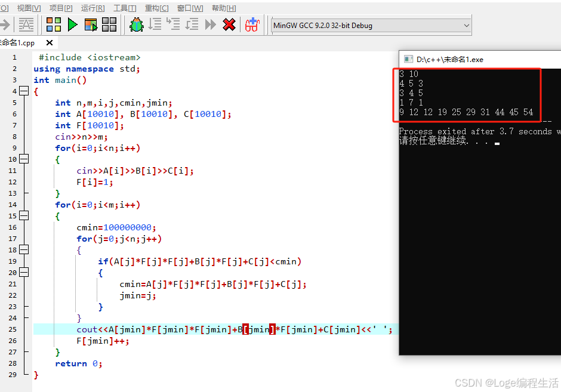Stop execution with the red X icon
561x392 pixels.
coord(229,24)
